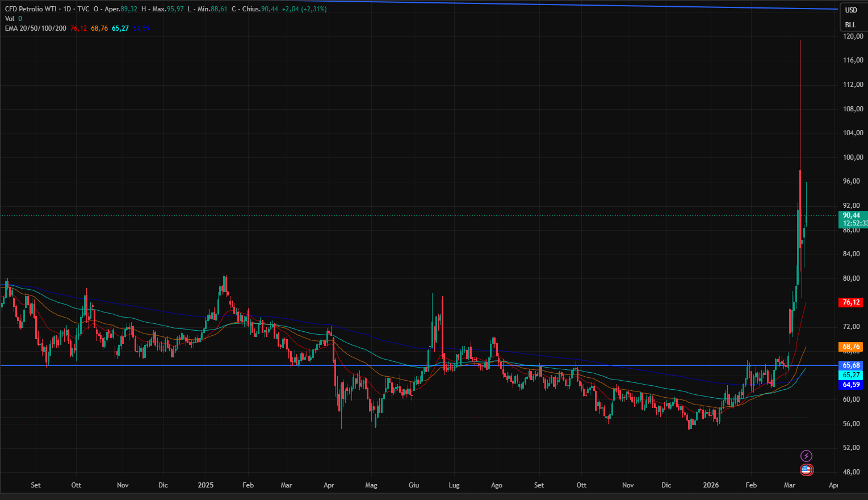This screenshot has height=500, width=868.
Task: Click the cyan 65,27 price-axis tag
Action: (x=850, y=375)
